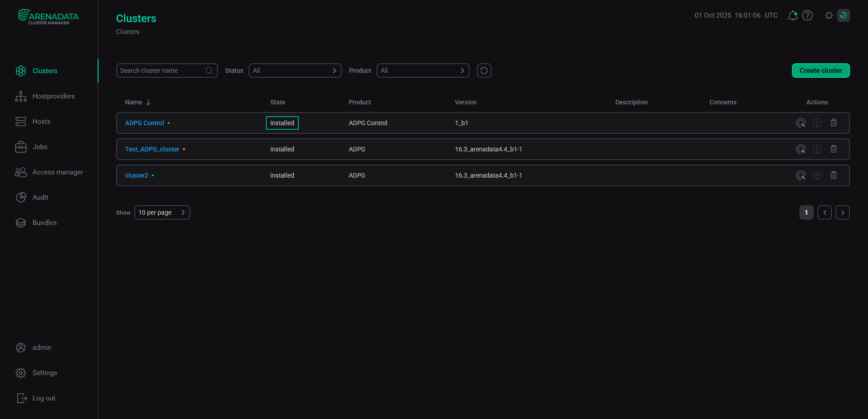Viewport: 868px width, 419px height.
Task: Open the Status filter dropdown
Action: tap(295, 71)
